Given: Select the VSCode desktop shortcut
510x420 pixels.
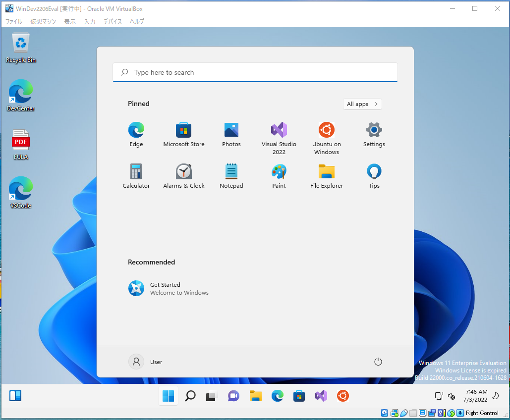Looking at the screenshot, I should click(x=20, y=193).
